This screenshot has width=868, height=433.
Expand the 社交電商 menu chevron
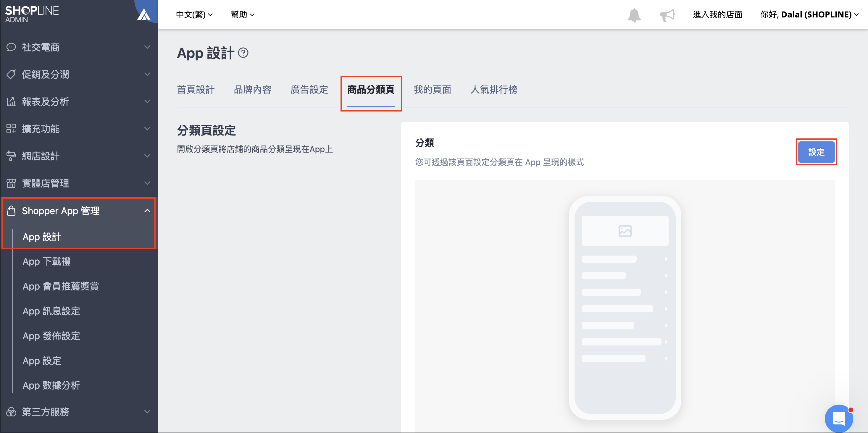[147, 47]
